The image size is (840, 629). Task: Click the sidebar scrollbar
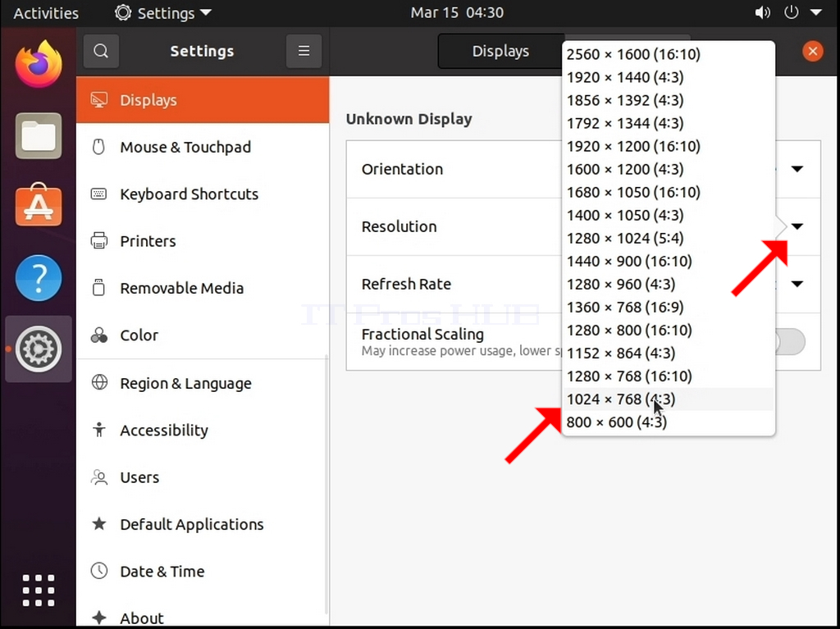326,485
